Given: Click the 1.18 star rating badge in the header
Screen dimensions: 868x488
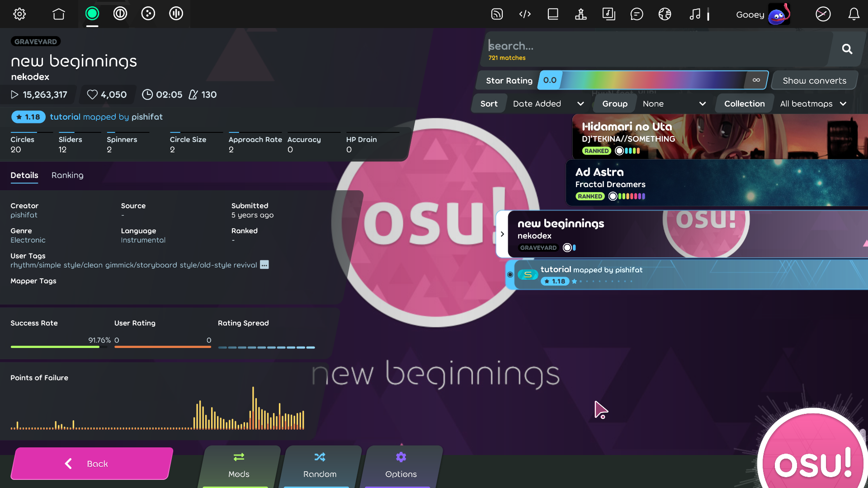Looking at the screenshot, I should (x=28, y=117).
